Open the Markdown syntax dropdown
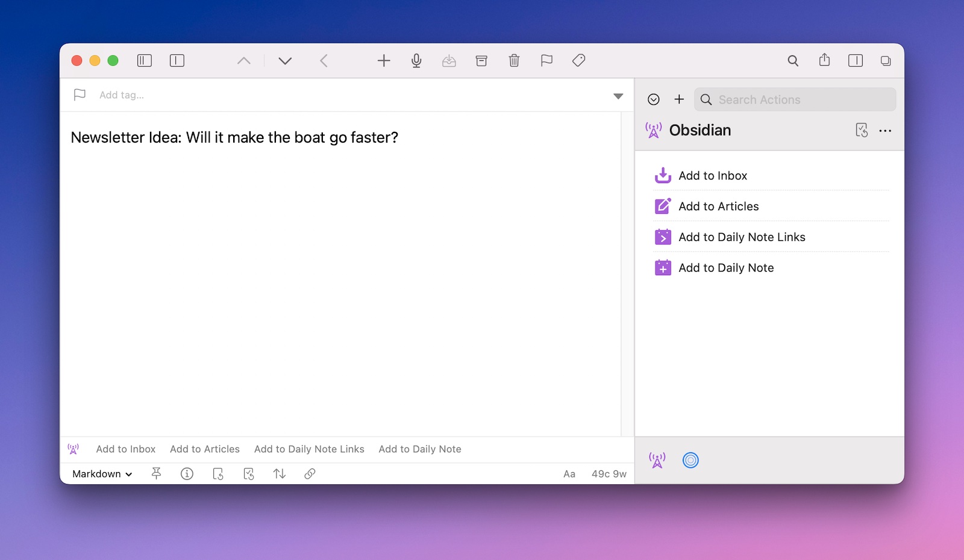 pos(102,474)
